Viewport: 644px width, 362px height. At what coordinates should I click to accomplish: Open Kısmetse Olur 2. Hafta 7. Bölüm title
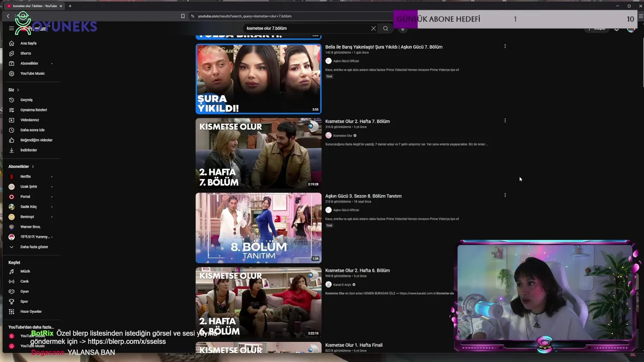coord(357,121)
